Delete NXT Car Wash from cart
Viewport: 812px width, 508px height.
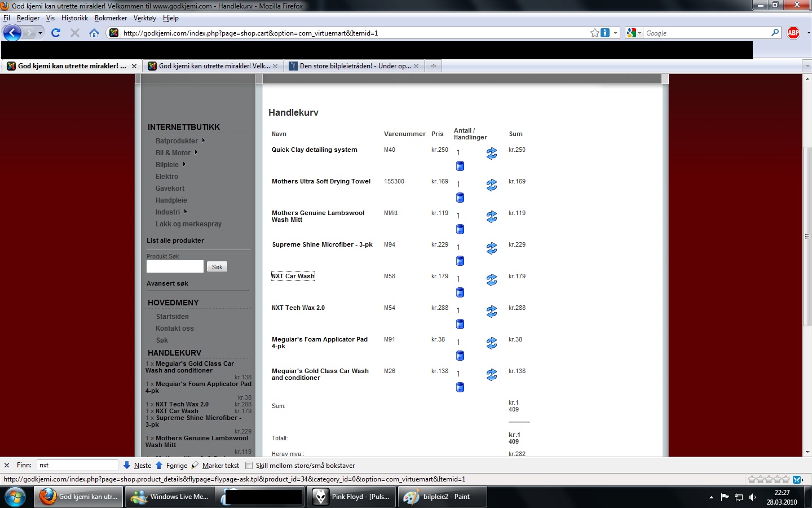click(x=460, y=292)
